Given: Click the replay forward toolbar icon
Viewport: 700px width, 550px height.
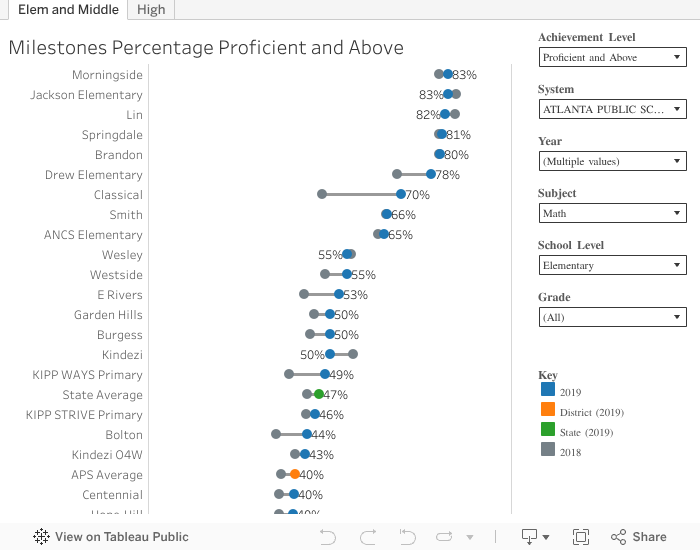Looking at the screenshot, I should 448,537.
